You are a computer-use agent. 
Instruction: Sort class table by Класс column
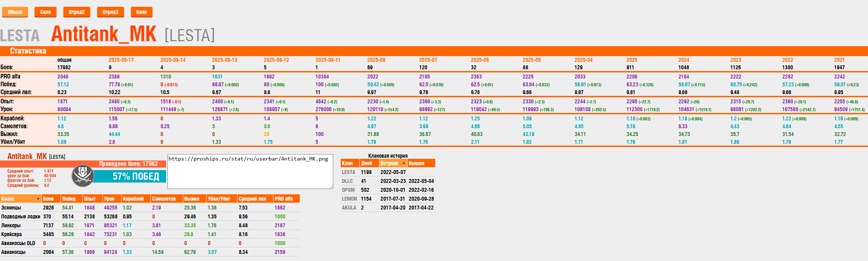pos(21,199)
